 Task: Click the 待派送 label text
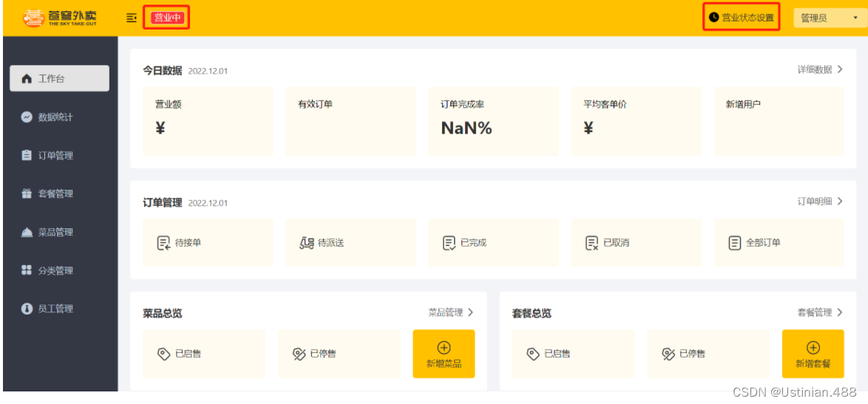(x=330, y=243)
